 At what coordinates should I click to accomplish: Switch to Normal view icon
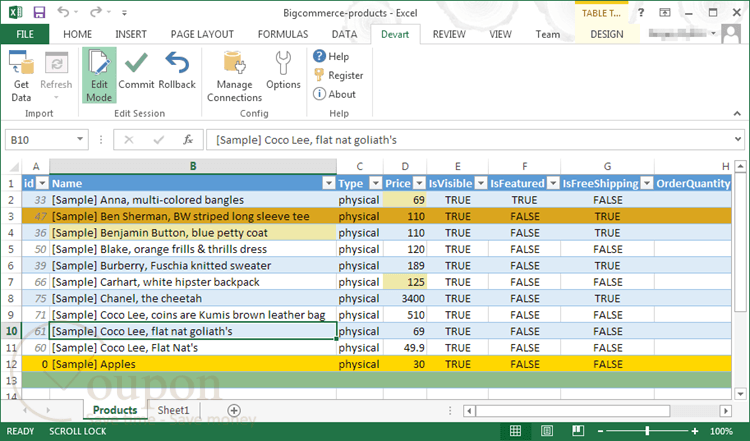pyautogui.click(x=515, y=431)
